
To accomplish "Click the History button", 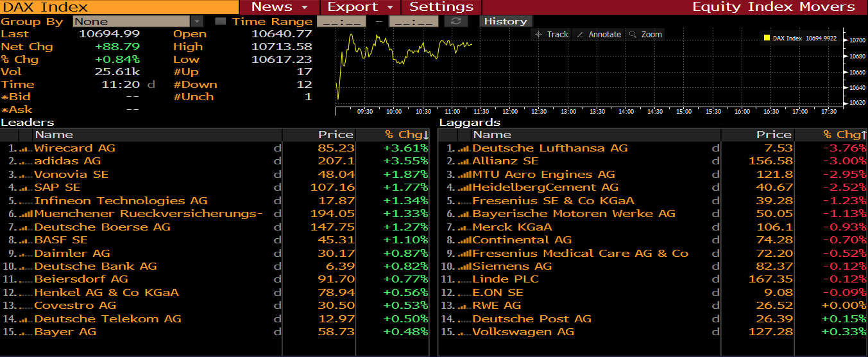I will pos(505,21).
